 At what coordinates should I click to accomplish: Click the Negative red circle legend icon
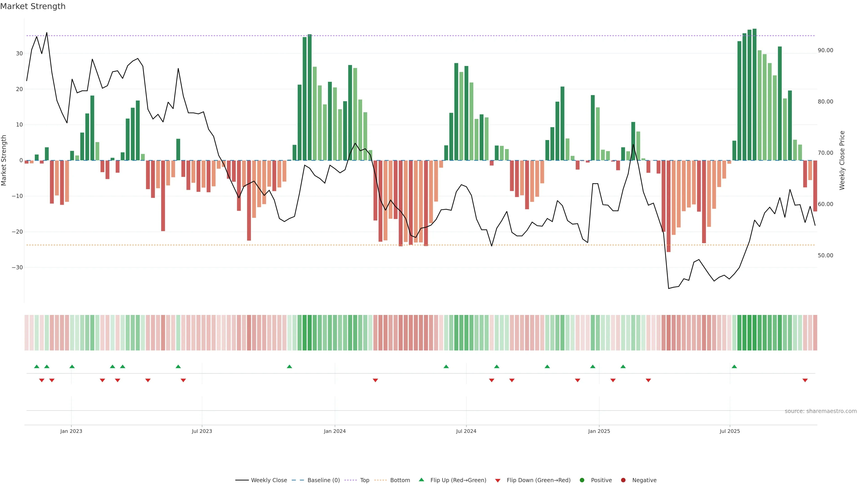point(623,480)
